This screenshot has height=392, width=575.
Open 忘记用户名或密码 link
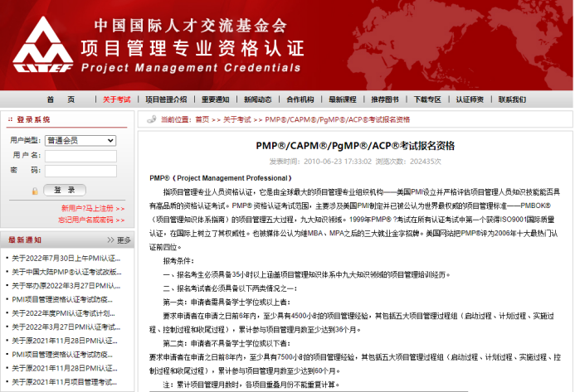click(91, 220)
